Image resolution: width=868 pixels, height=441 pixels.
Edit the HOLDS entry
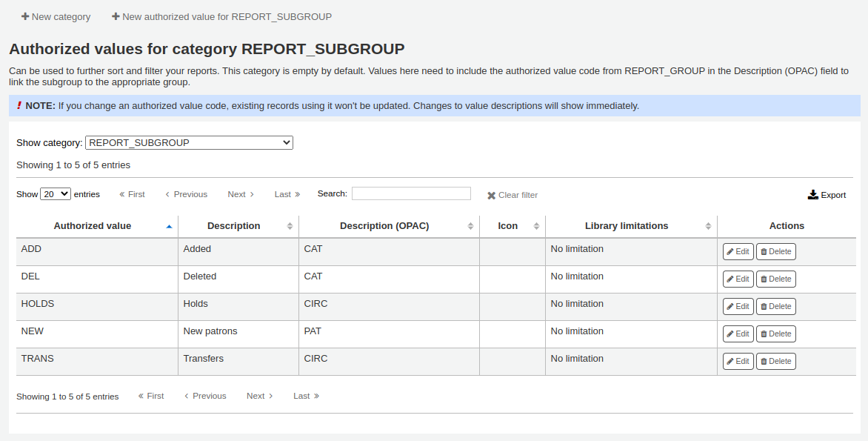pos(738,306)
